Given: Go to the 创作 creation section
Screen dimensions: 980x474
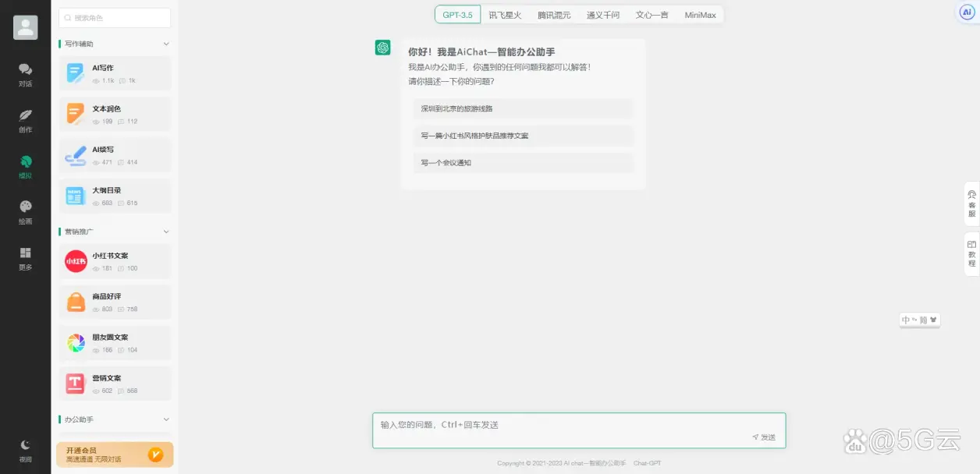Looking at the screenshot, I should coord(25,121).
